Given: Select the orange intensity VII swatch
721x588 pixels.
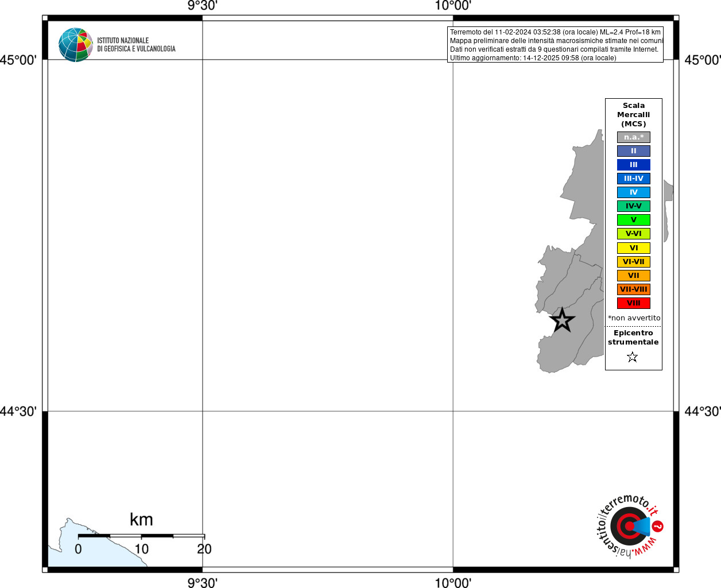Looking at the screenshot, I should [634, 276].
